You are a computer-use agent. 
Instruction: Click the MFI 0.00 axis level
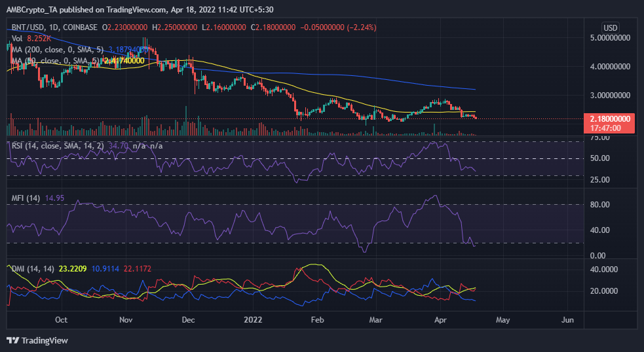[x=597, y=256]
